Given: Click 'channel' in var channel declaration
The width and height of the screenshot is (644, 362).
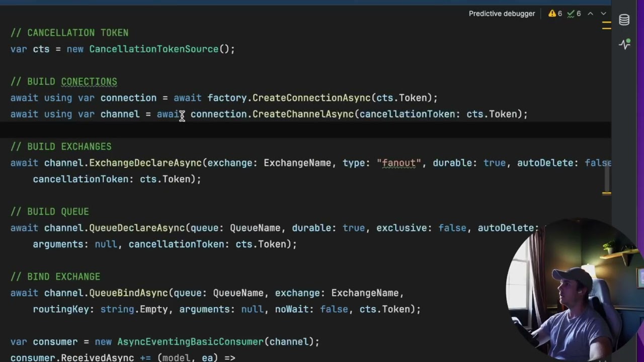Looking at the screenshot, I should (x=120, y=114).
